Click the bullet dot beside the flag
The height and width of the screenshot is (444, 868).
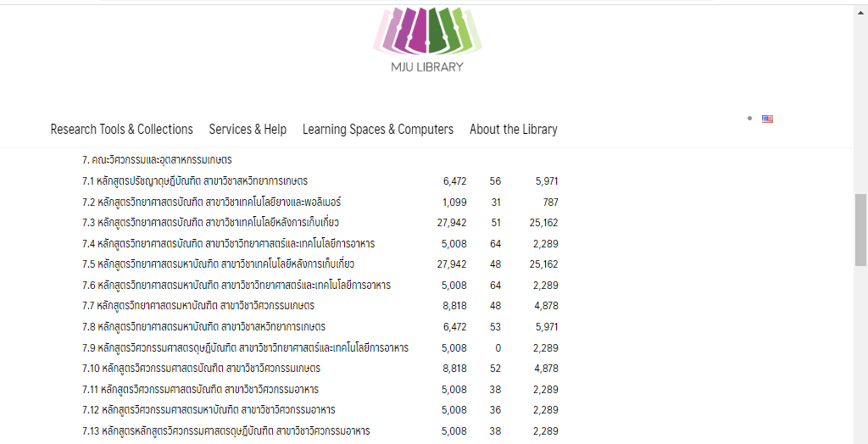click(x=749, y=119)
